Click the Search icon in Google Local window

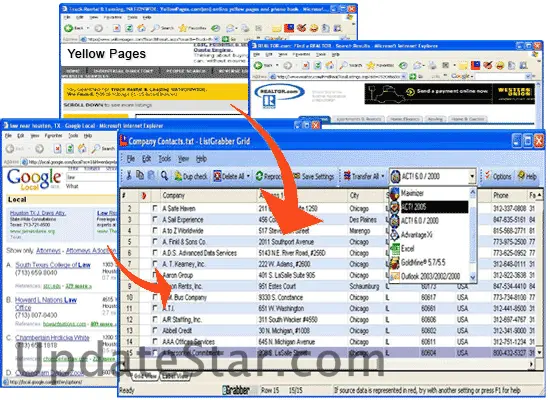(x=103, y=148)
